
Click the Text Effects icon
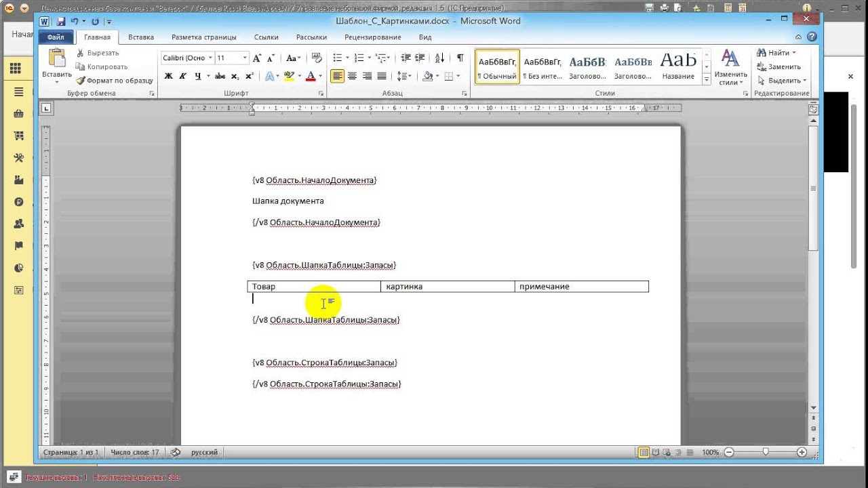(x=269, y=76)
